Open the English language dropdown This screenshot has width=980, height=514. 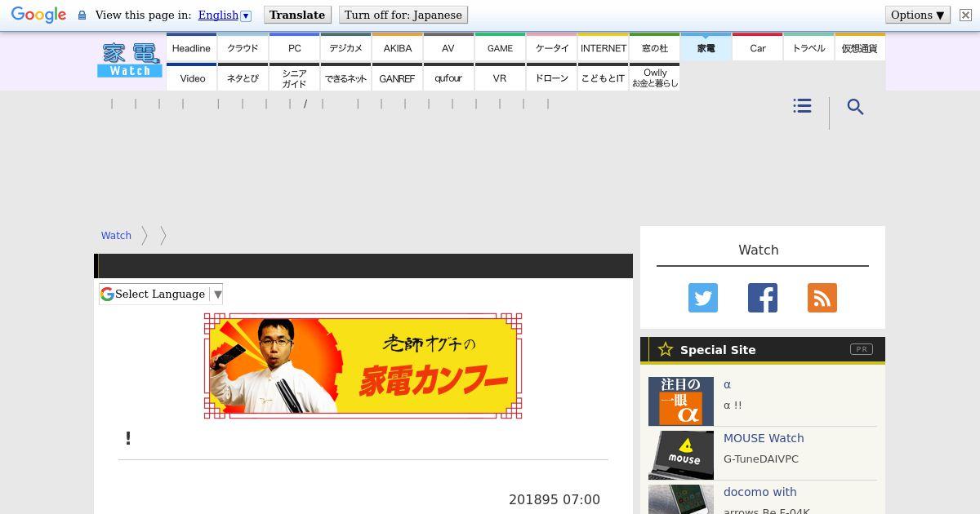tap(225, 16)
